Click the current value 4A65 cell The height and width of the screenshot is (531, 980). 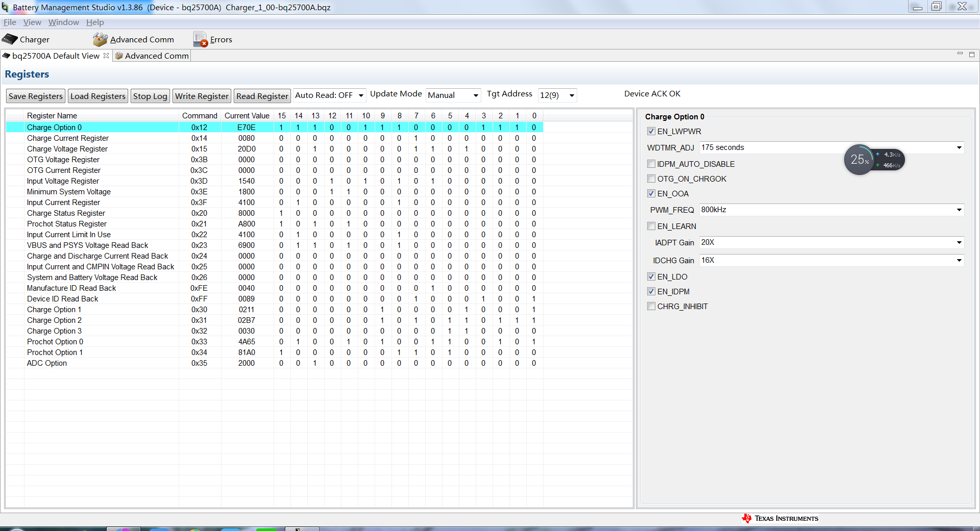(247, 342)
